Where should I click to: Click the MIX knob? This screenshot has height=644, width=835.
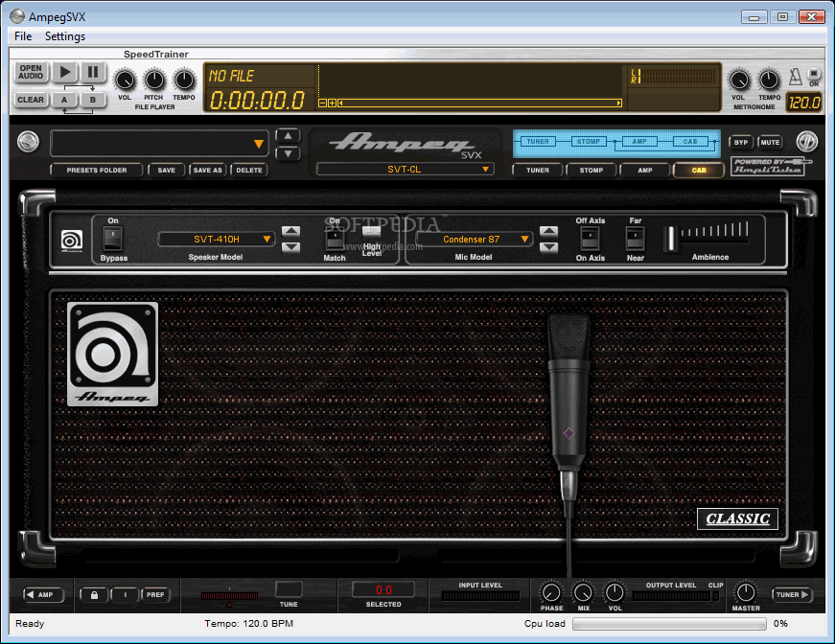(x=583, y=592)
